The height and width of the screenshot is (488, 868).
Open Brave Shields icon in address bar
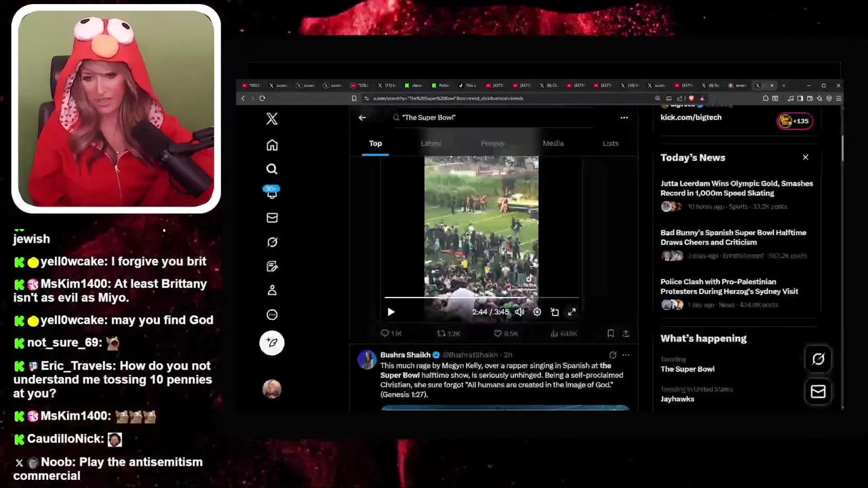coord(691,98)
